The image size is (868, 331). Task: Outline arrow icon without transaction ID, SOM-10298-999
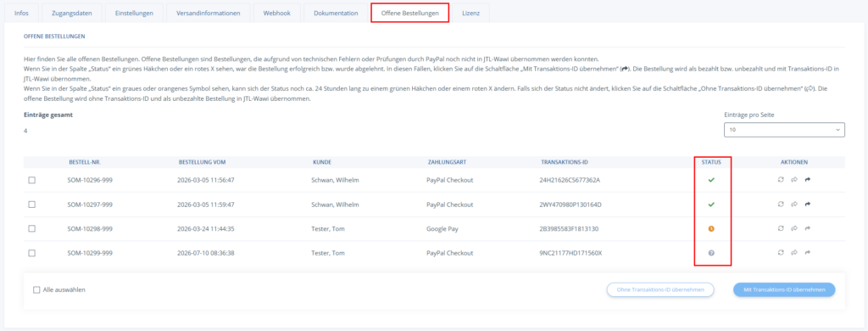coord(793,228)
